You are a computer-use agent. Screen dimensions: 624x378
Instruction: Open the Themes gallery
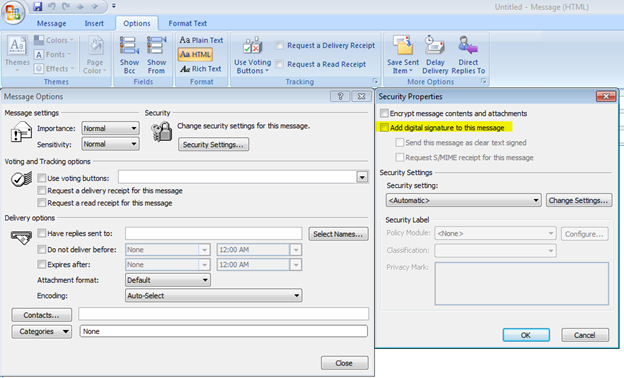17,55
